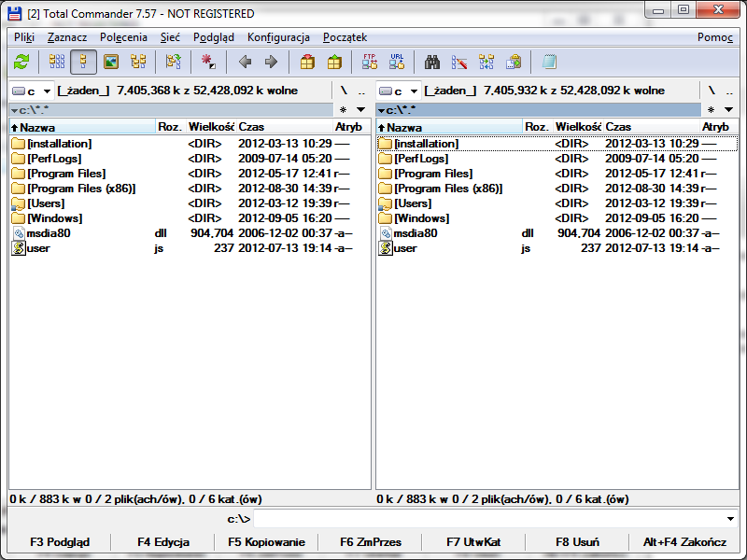Sort left panel by Roz. column
The height and width of the screenshot is (560, 747).
tap(171, 127)
